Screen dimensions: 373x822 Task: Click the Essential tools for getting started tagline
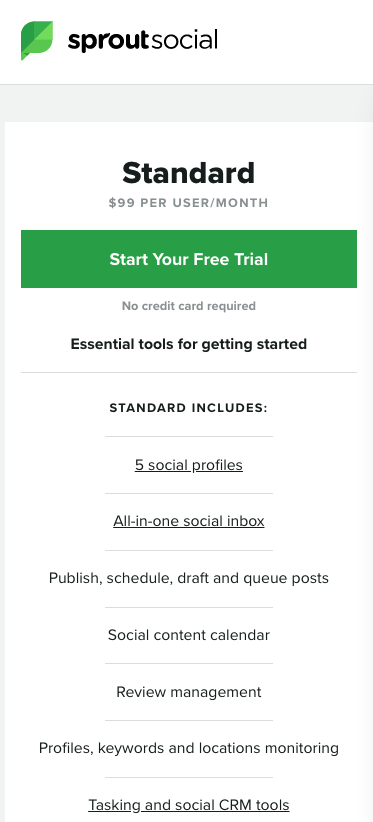click(x=189, y=344)
